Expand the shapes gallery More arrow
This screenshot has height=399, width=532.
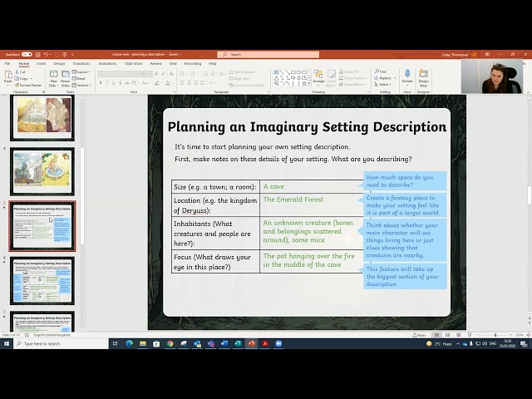point(309,84)
